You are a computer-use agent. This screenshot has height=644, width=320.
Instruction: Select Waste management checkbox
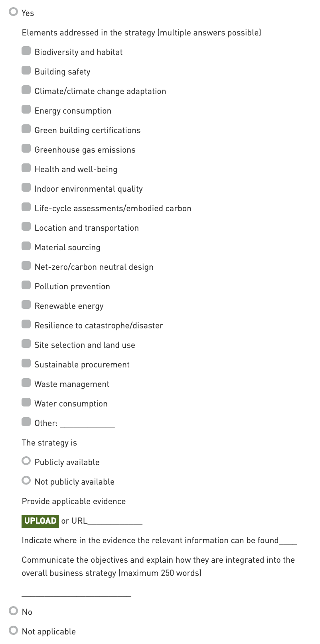[x=26, y=383]
